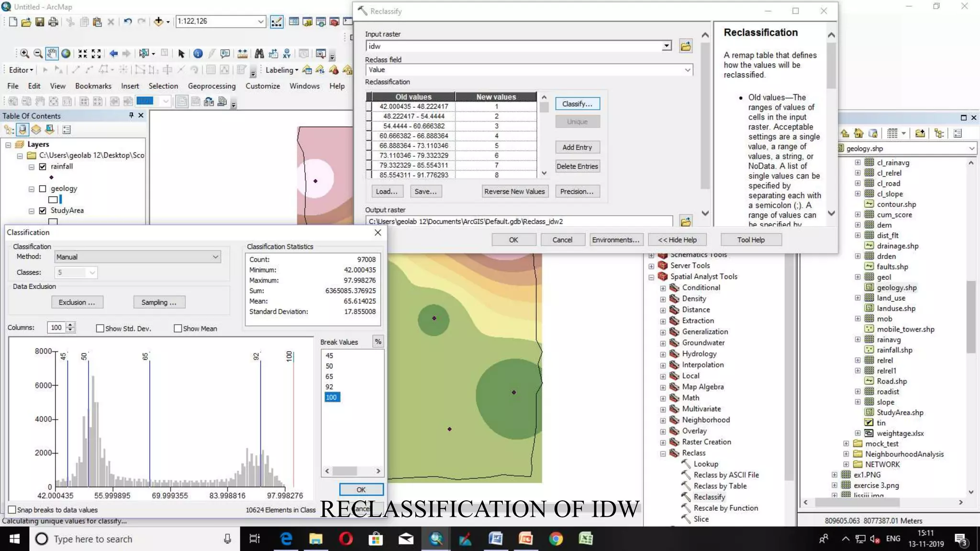Viewport: 980px width, 551px height.
Task: Check the geology layer visibility
Action: [x=43, y=188]
